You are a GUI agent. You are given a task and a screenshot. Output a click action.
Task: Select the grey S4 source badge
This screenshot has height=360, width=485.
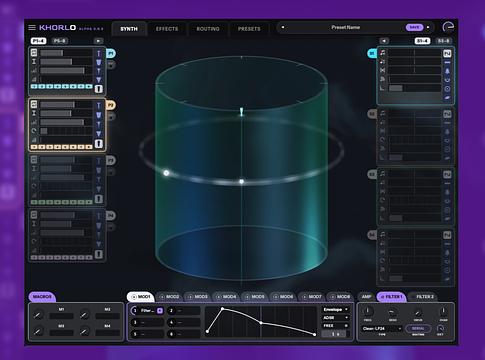[x=372, y=235]
